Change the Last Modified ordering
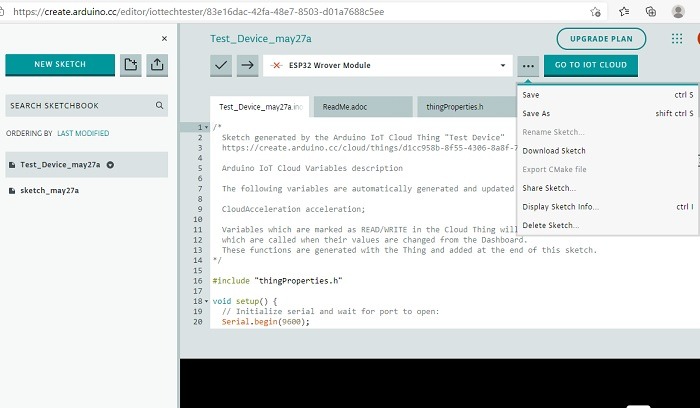Screen dimensions: 700x408 point(83,133)
